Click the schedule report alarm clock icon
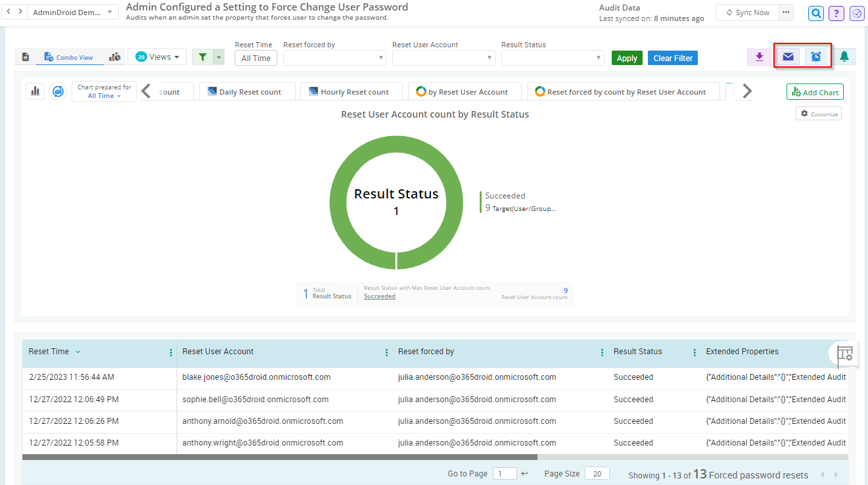 tap(815, 56)
